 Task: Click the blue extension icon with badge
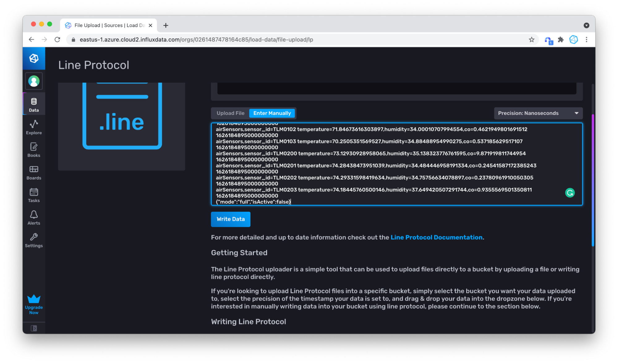[548, 40]
